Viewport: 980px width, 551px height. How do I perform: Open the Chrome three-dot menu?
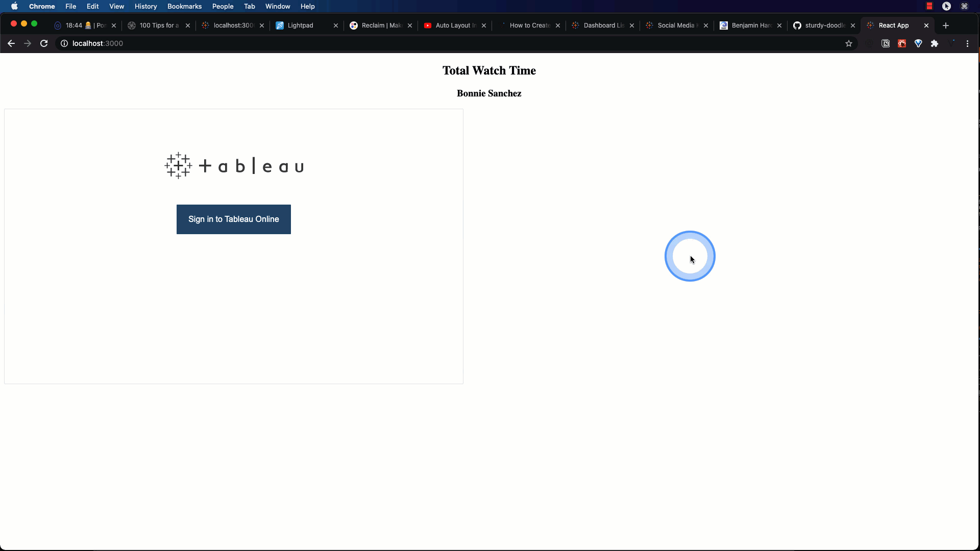[967, 43]
